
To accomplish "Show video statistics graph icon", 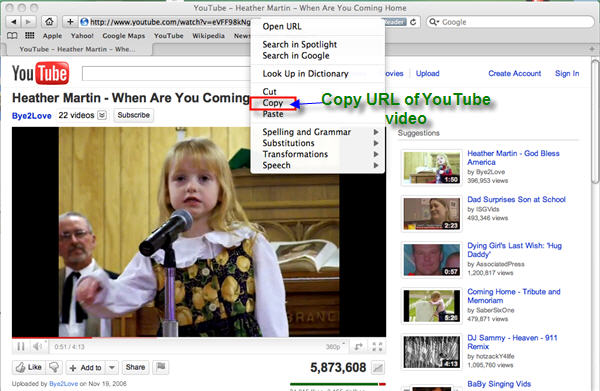I will click(378, 368).
